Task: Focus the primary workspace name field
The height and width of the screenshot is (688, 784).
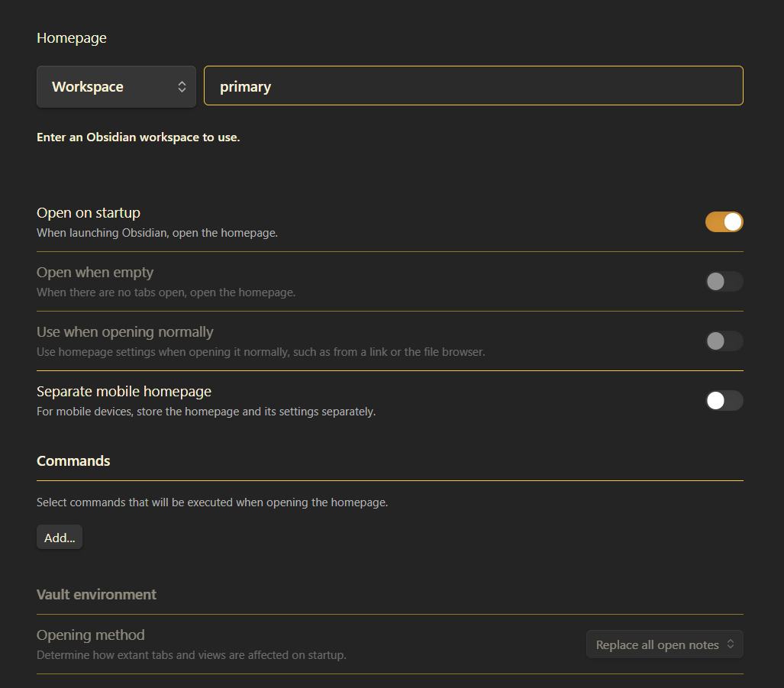Action: [x=473, y=86]
